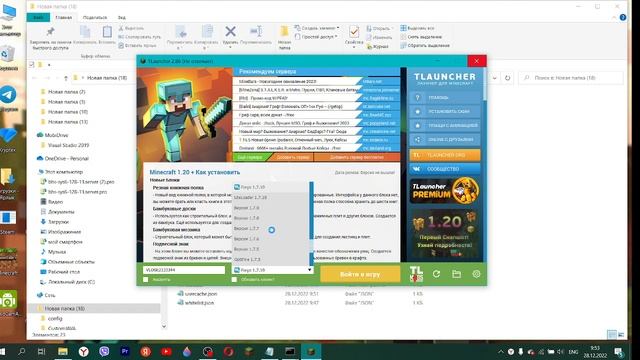
Task: Click Снять выделение in Explorer ribbon
Action: coord(421,37)
